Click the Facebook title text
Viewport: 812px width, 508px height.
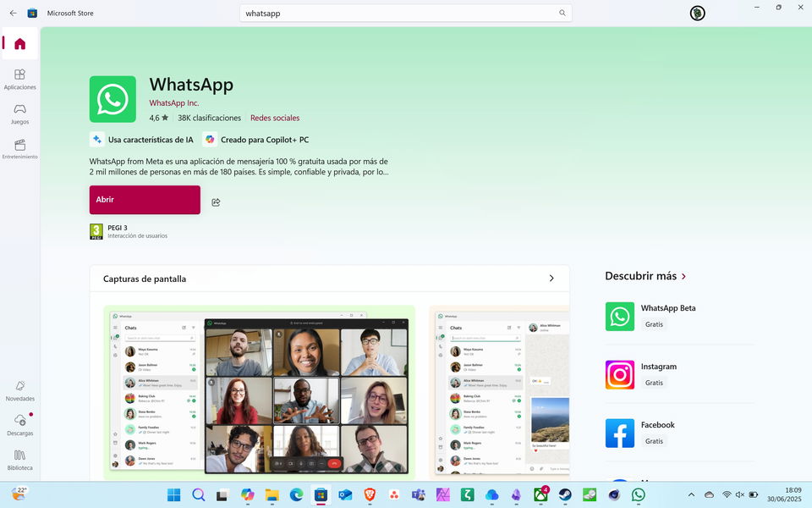(658, 424)
